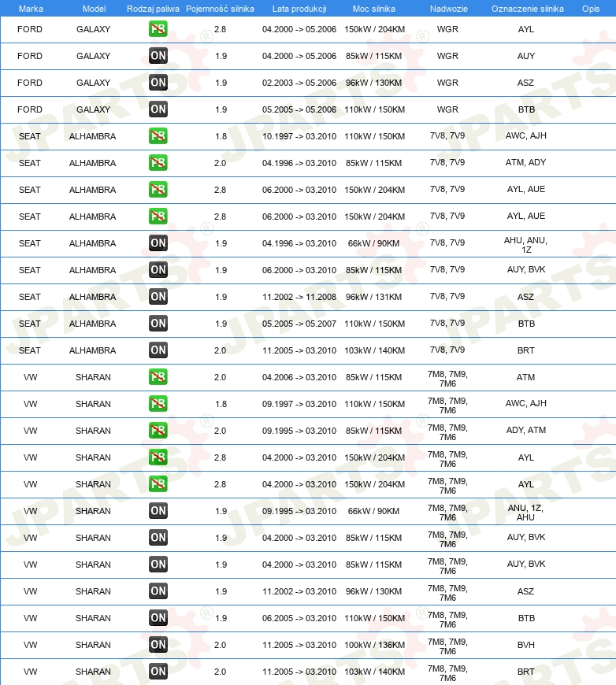Click the Oznaczenie silnika column header
Image resolution: width=616 pixels, height=685 pixels.
click(x=527, y=9)
